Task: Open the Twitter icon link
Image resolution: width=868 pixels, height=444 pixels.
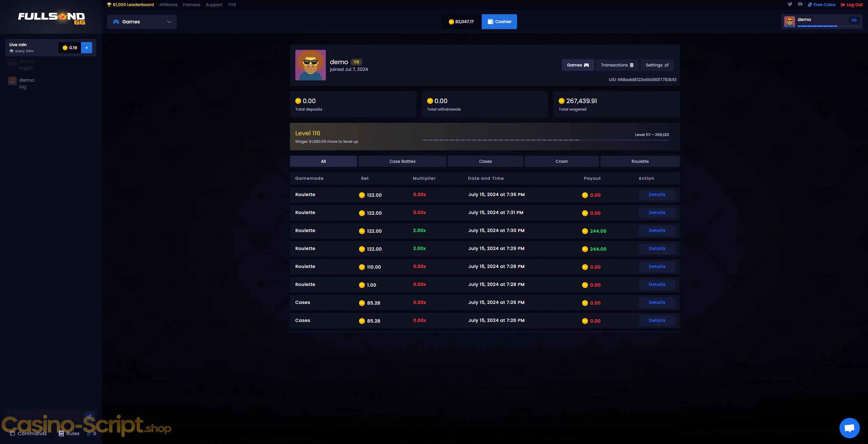Action: coord(790,4)
